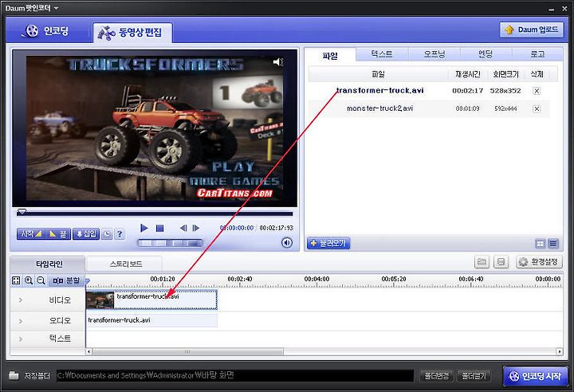Step forward one frame
The height and width of the screenshot is (392, 574).
(x=196, y=228)
